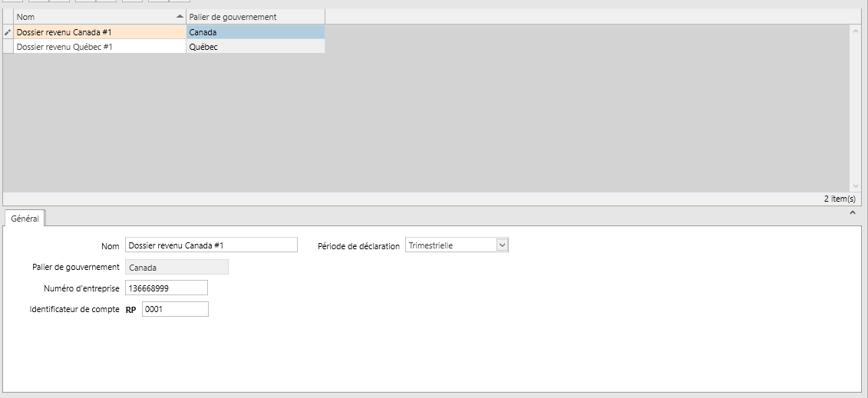This screenshot has height=398, width=868.
Task: Click the grid scrollbar down arrow
Action: 856,186
